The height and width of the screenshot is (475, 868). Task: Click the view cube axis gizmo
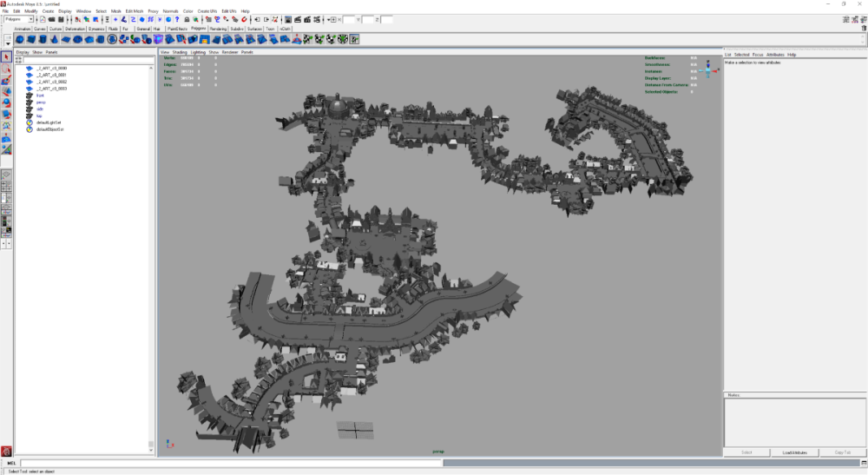(x=707, y=69)
